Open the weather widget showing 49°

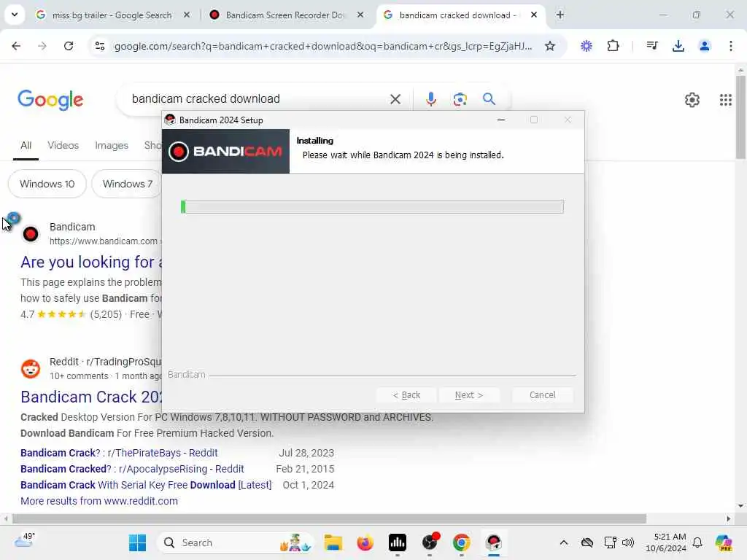tap(25, 542)
